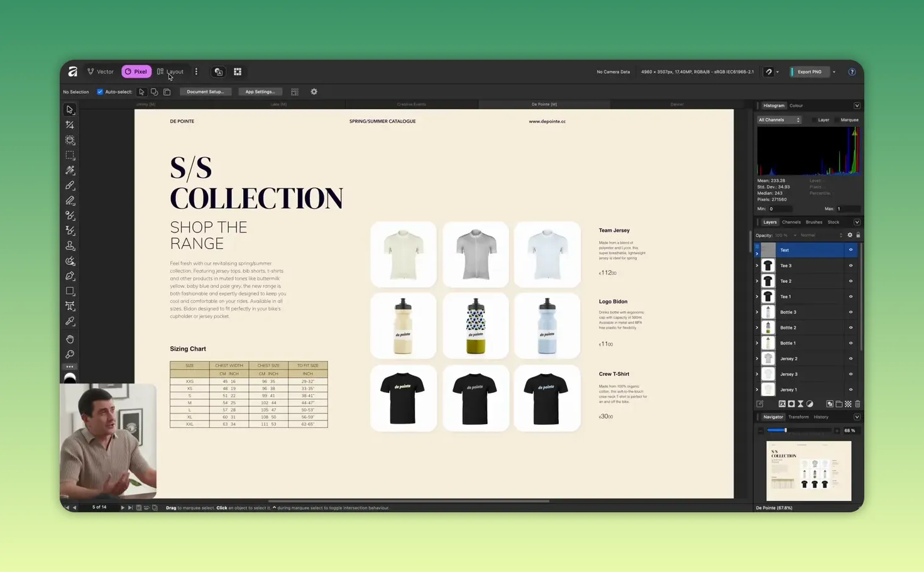Open the All Channels dropdown
This screenshot has height=572, width=924.
pyautogui.click(x=779, y=120)
